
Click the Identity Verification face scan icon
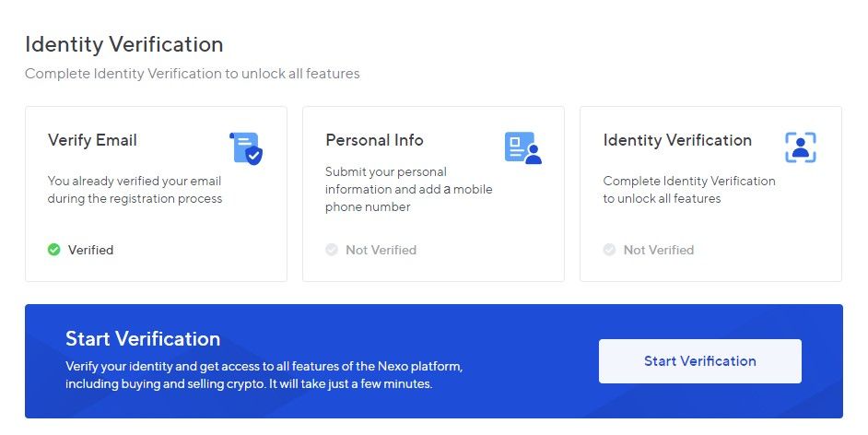point(801,147)
